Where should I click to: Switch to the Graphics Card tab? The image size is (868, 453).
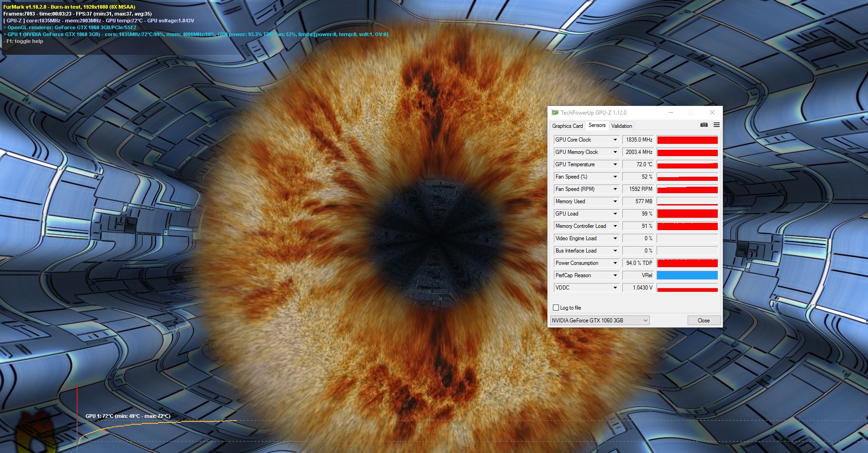567,126
